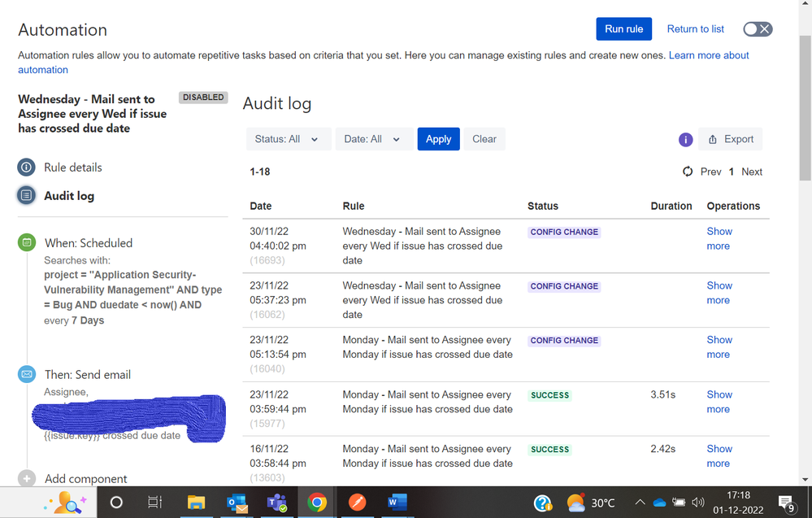Open the Status: All dropdown
This screenshot has height=518, width=812.
pos(289,139)
